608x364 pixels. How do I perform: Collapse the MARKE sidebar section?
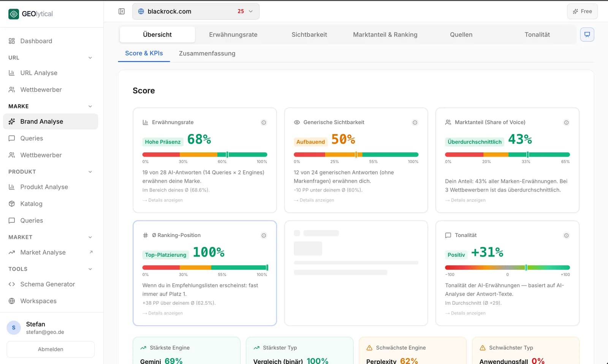coord(90,106)
